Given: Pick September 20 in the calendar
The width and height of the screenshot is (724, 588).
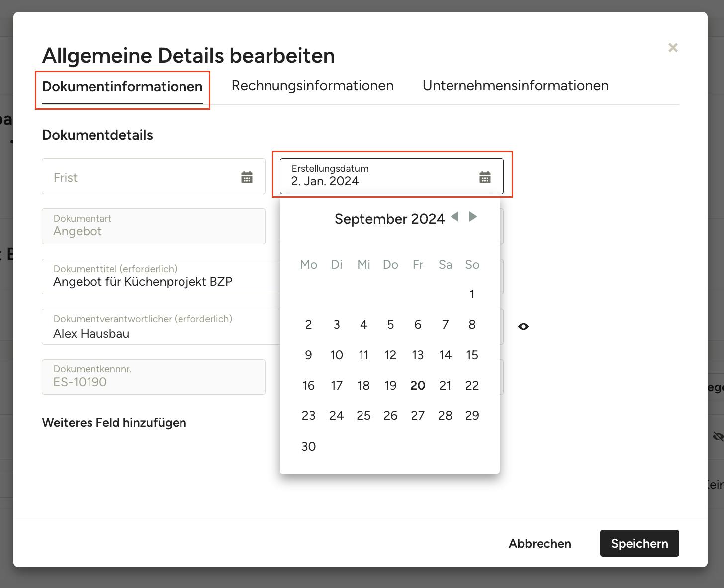Looking at the screenshot, I should pos(418,386).
